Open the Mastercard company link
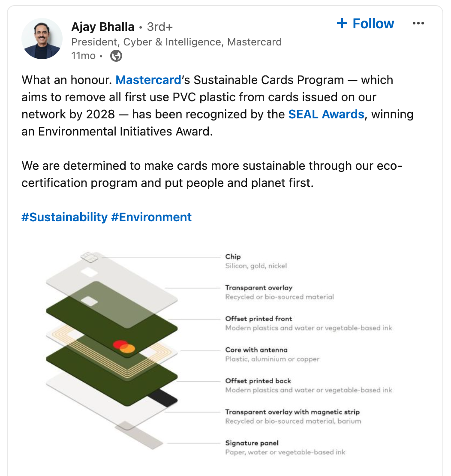Screen dimensions: 451x476 (148, 80)
